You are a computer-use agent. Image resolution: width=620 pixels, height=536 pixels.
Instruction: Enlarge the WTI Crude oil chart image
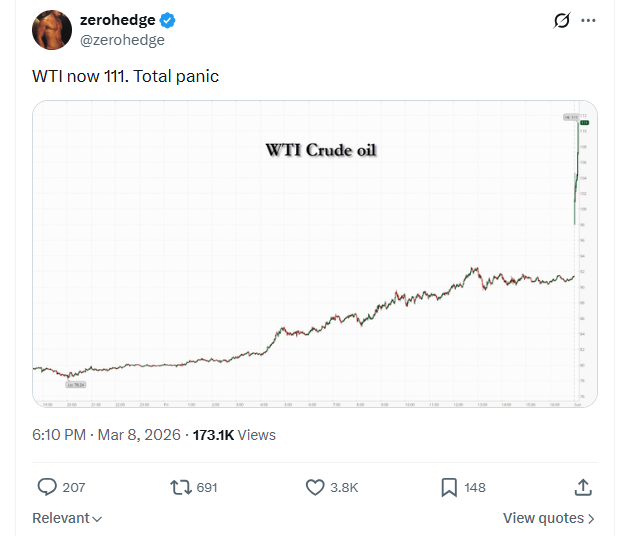click(314, 254)
